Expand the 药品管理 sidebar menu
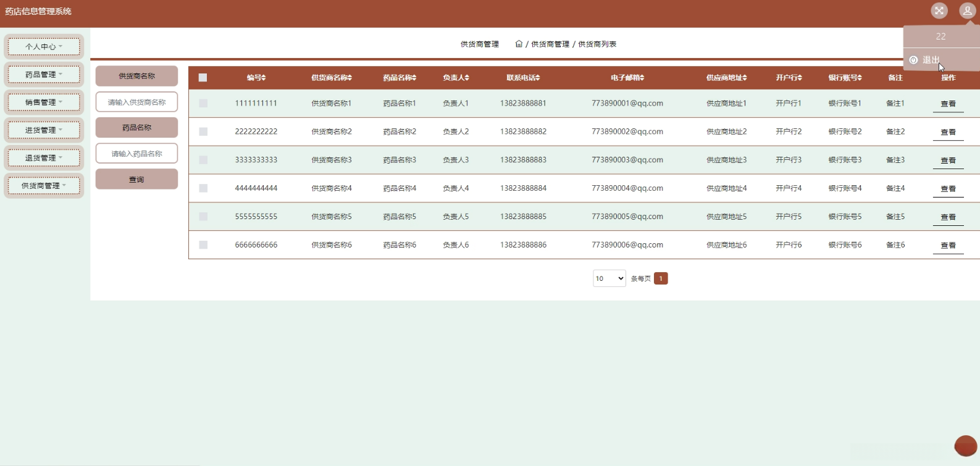Screen dimensions: 980x466 tap(44, 75)
